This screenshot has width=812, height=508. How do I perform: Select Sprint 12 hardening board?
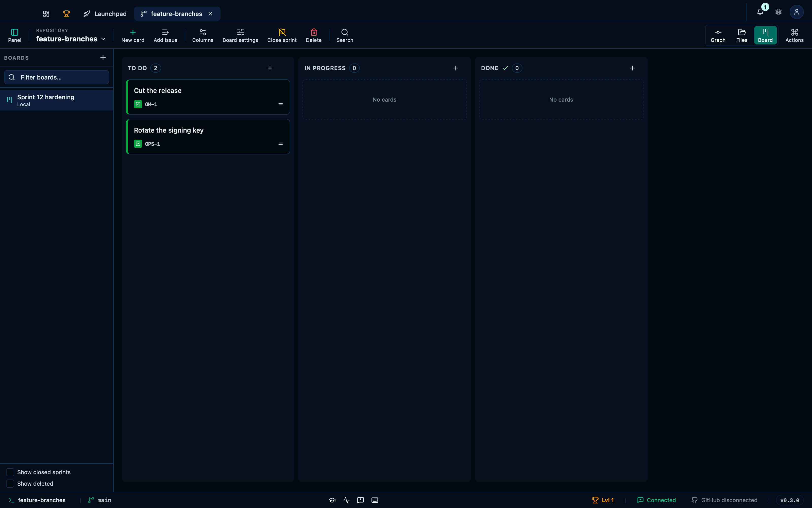pyautogui.click(x=56, y=100)
